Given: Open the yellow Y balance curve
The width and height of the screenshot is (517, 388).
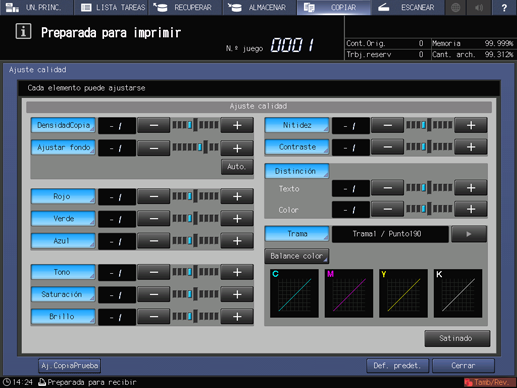Looking at the screenshot, I should [x=403, y=293].
